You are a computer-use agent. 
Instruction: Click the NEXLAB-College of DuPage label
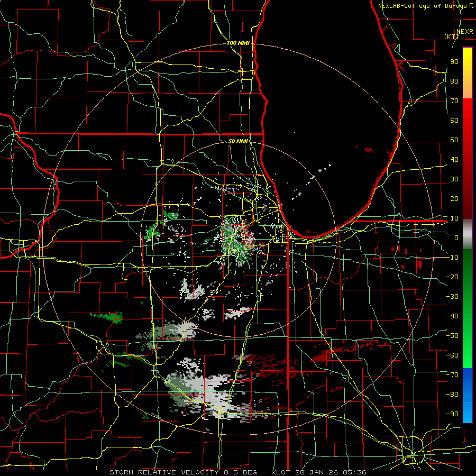click(x=422, y=6)
